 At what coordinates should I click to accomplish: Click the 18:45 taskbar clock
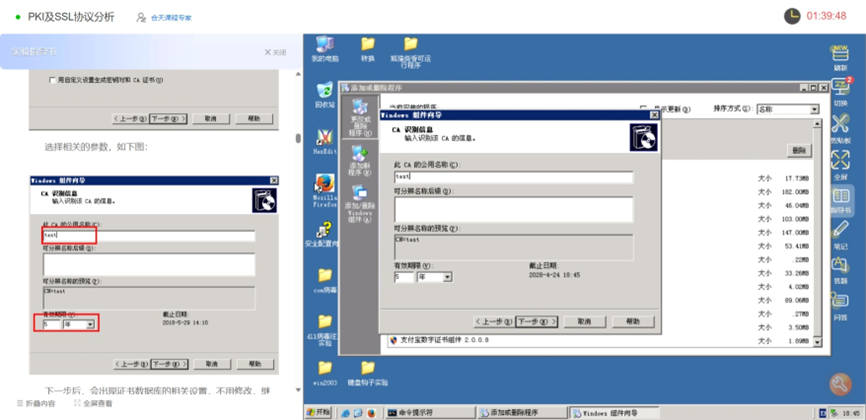(852, 413)
